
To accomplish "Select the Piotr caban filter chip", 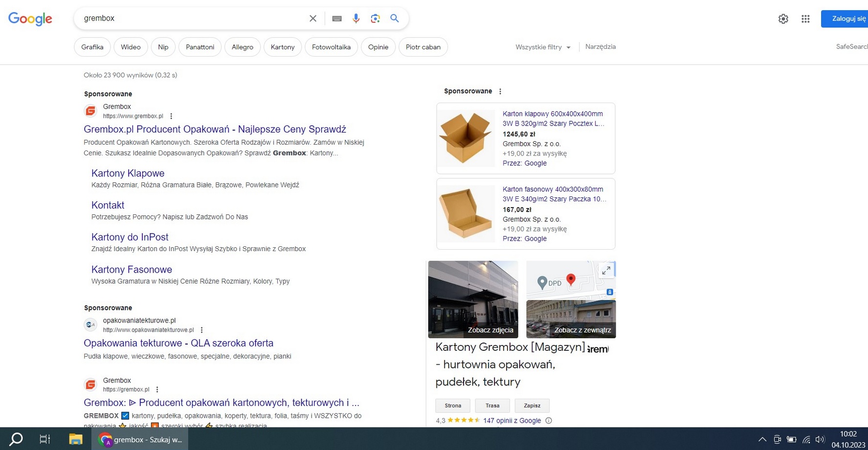I will [x=423, y=47].
